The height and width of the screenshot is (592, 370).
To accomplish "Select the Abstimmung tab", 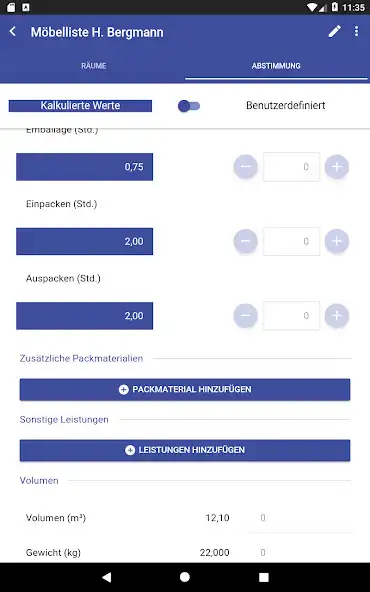I will click(276, 66).
